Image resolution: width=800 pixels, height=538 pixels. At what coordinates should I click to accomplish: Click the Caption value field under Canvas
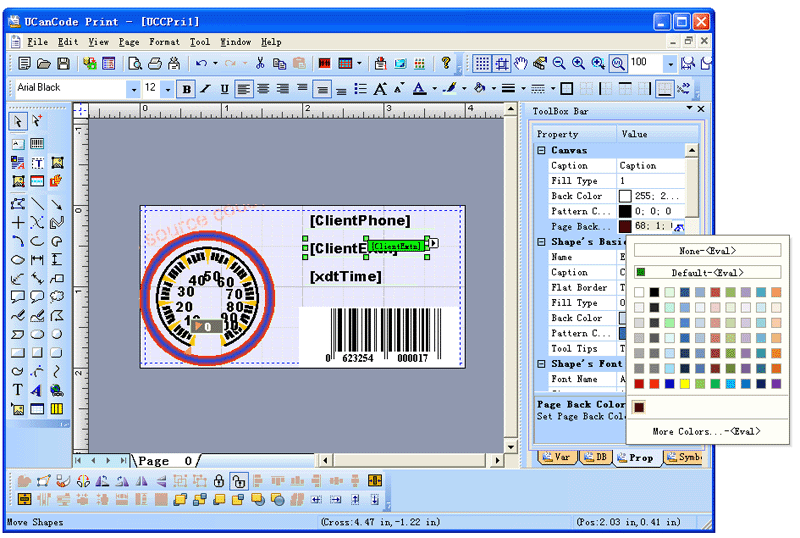[x=650, y=166]
